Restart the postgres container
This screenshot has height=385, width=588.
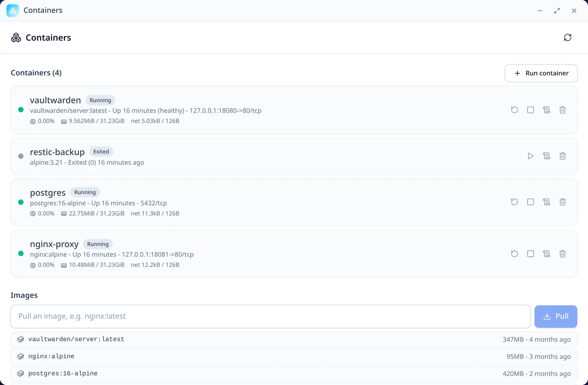[514, 202]
